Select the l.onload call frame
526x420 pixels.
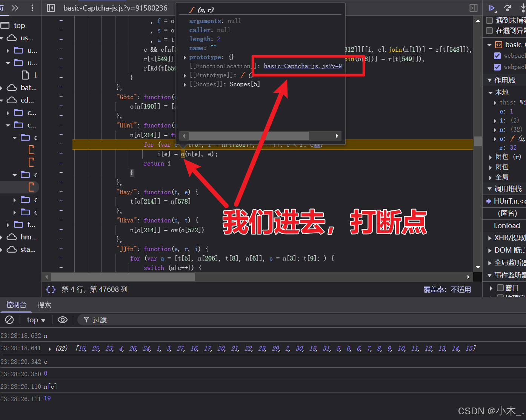click(507, 225)
